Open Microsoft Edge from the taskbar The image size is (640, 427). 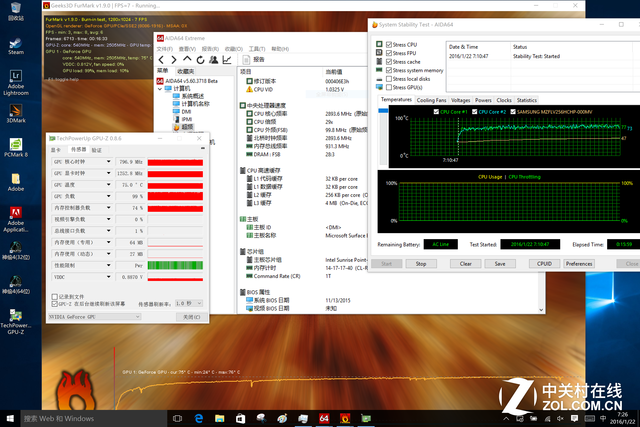tap(199, 418)
